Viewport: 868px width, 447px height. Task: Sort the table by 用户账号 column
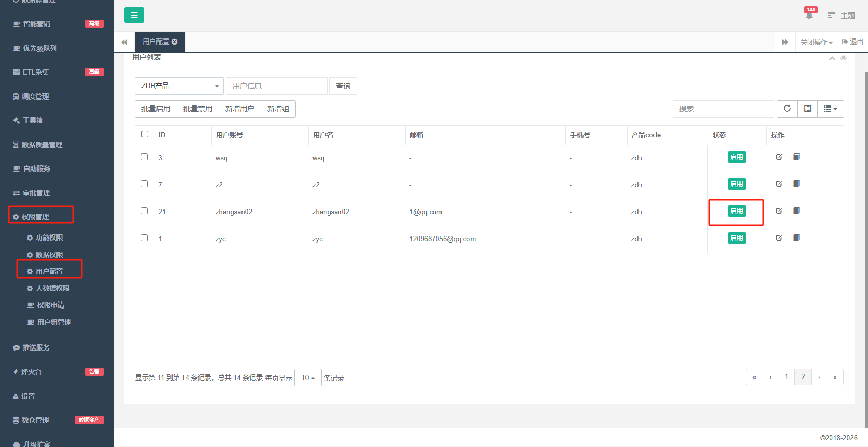tap(230, 135)
